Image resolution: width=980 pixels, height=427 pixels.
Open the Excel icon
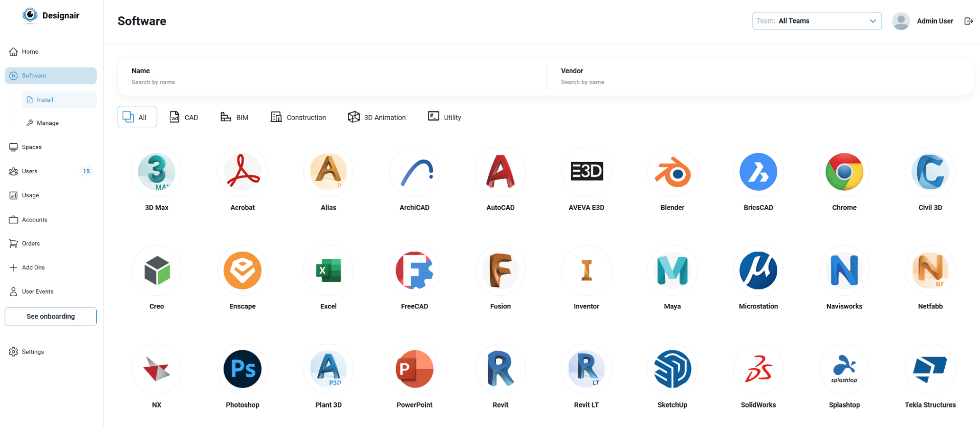[329, 271]
